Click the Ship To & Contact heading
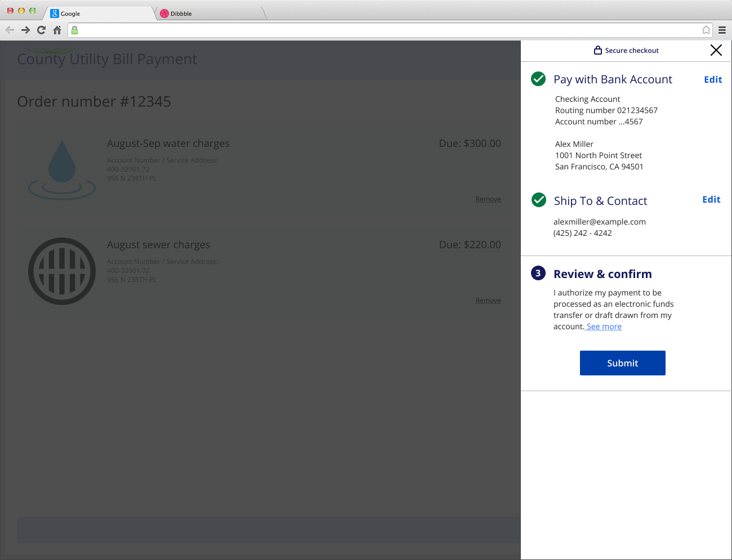This screenshot has width=732, height=560. [x=600, y=201]
